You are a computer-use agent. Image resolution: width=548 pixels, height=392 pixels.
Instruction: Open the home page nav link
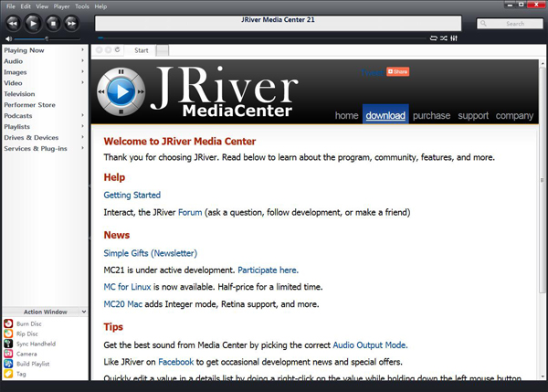point(347,115)
